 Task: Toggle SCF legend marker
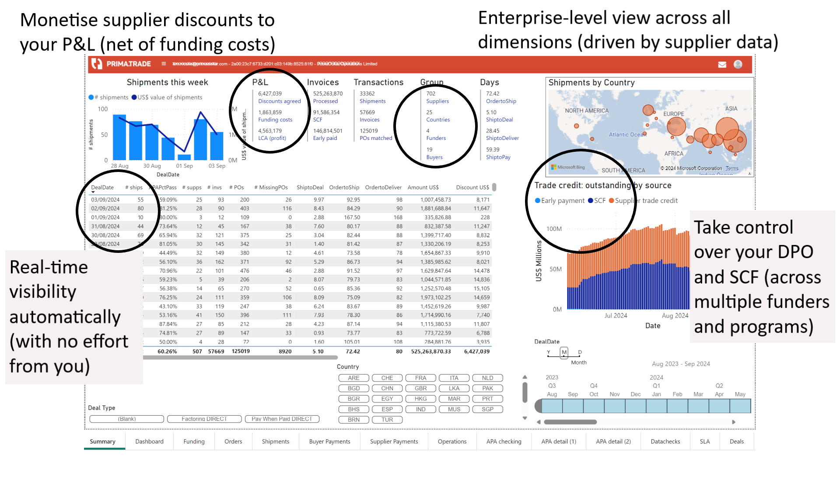(591, 200)
